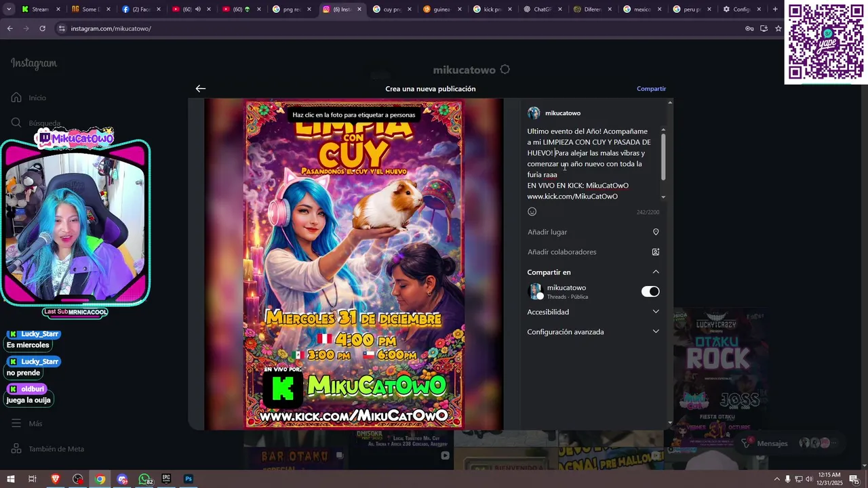Reload the page with the browser refresh icon
The width and height of the screenshot is (868, 488).
point(42,28)
